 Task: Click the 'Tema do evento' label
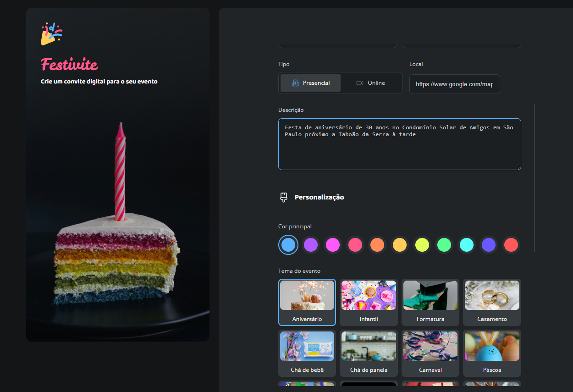[x=299, y=271]
